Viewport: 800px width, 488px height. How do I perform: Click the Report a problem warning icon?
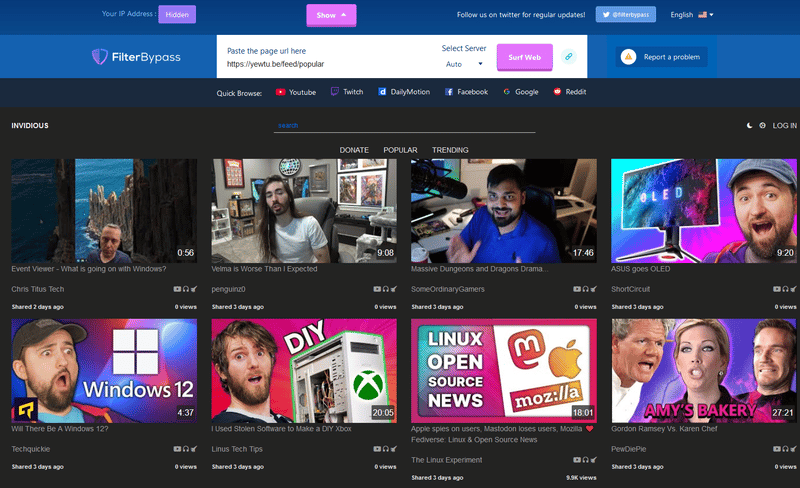coord(628,57)
